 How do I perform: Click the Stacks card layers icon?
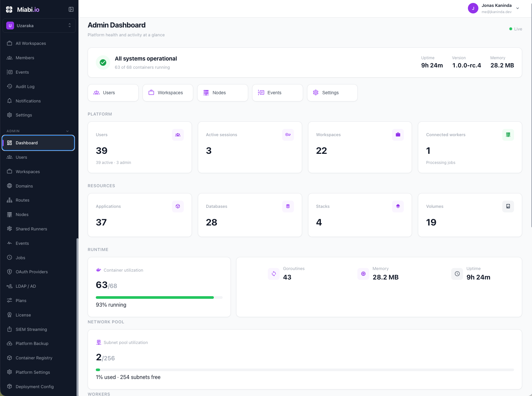coord(398,206)
